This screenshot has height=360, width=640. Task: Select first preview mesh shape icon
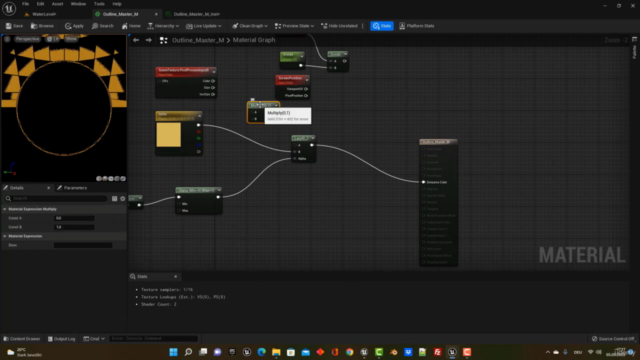click(x=99, y=178)
